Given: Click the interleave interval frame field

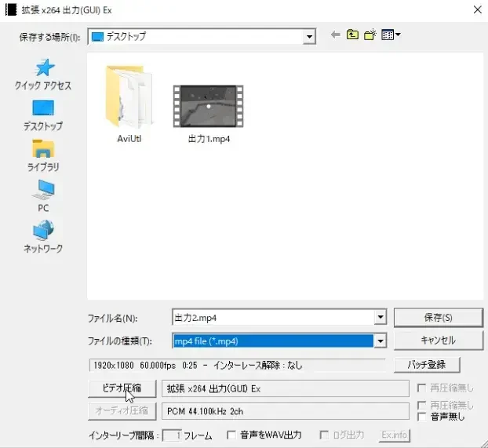Looking at the screenshot, I should [x=172, y=435].
